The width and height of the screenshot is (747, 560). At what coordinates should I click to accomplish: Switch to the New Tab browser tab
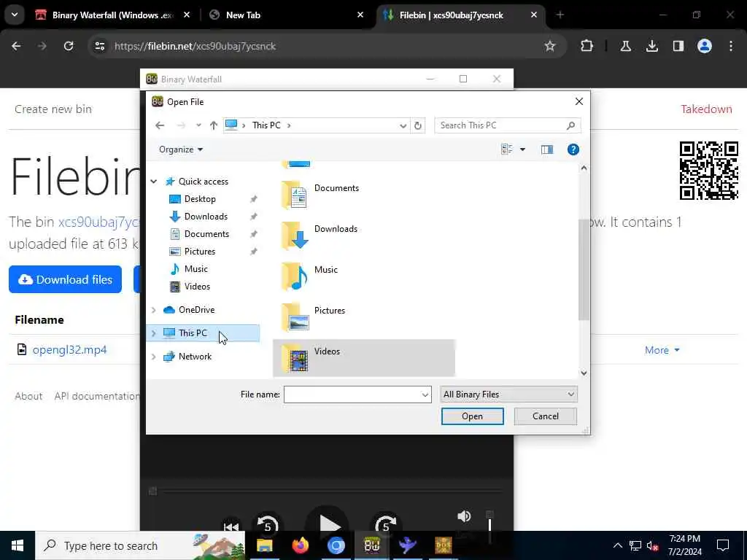tap(287, 15)
